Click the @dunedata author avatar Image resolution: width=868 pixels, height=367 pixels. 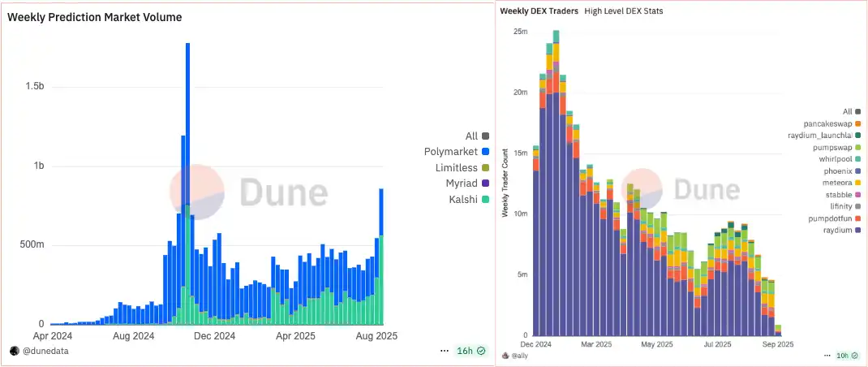14,351
